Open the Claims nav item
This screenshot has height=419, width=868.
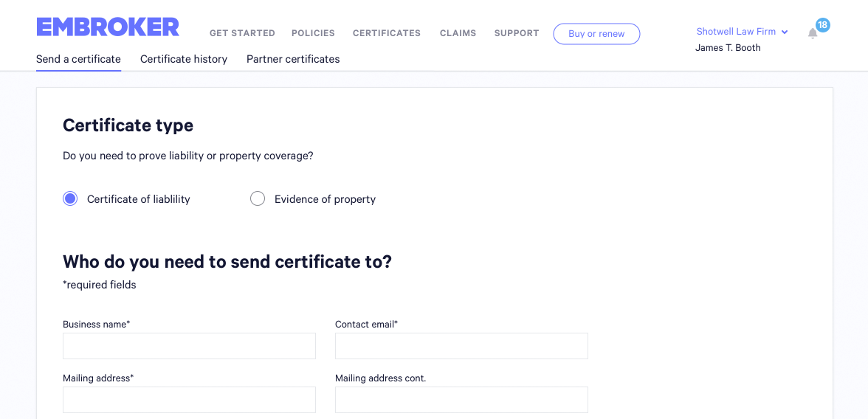click(458, 33)
